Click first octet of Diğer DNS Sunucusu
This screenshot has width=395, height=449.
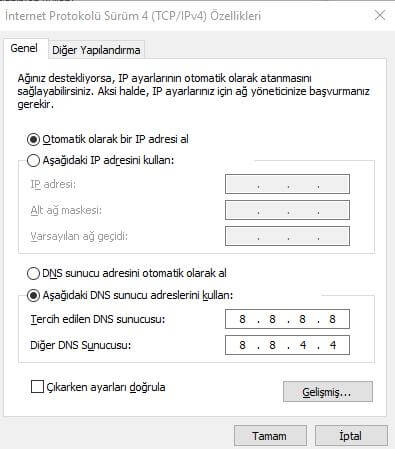point(242,345)
